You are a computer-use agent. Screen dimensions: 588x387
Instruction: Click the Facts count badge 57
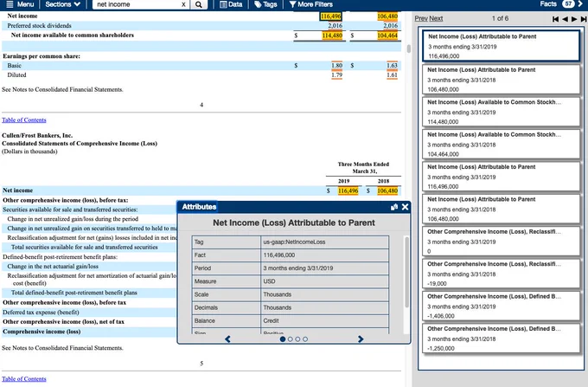pos(568,4)
